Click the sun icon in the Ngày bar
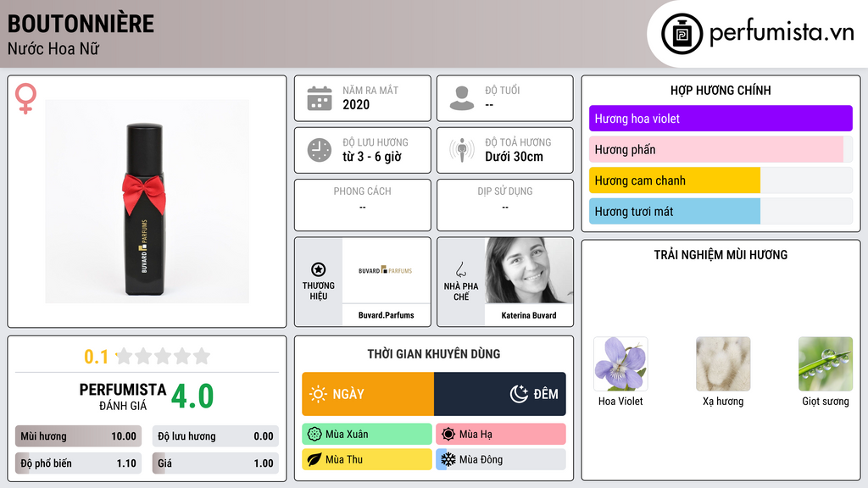The image size is (868, 488). 319,394
